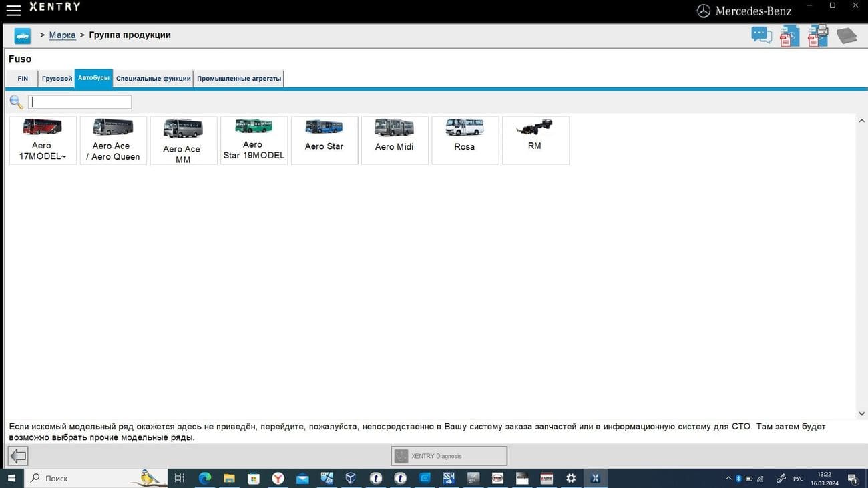Click the scrollbar up arrow
This screenshot has width=868, height=488.
coord(861,121)
